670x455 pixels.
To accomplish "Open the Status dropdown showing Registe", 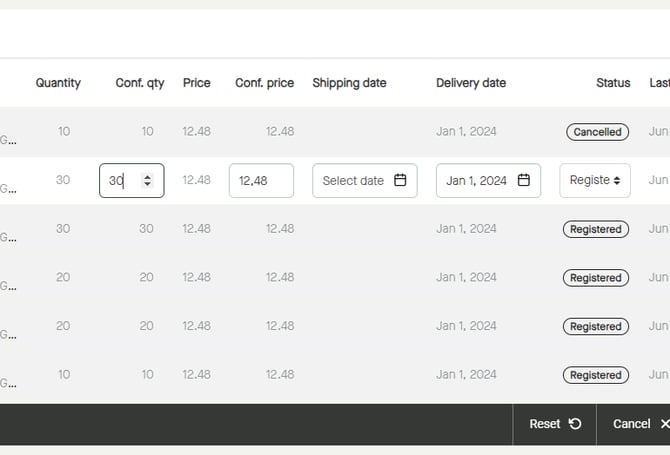I will 595,181.
